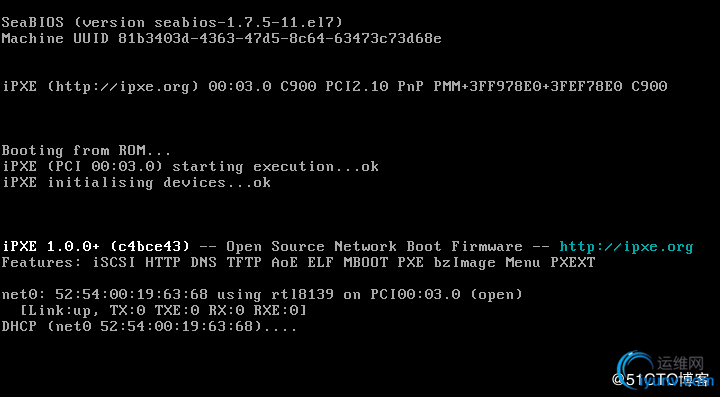Click the 'starting execution...ok' text
The width and height of the screenshot is (720, 397).
pos(275,166)
